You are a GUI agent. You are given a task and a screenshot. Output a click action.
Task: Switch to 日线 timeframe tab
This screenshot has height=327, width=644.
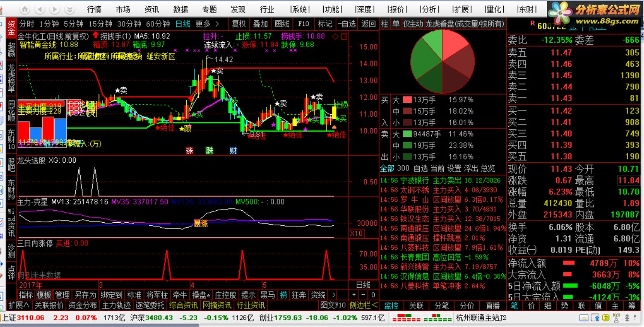point(182,24)
